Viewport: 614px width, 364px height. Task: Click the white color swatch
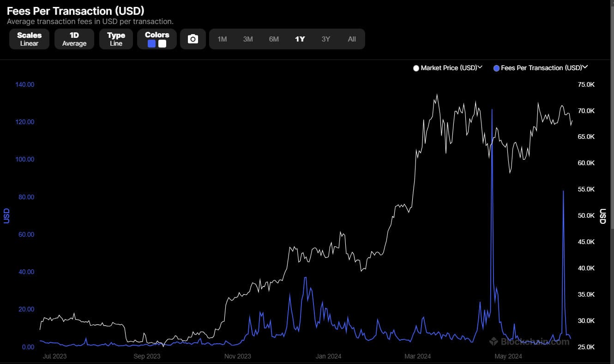point(162,44)
